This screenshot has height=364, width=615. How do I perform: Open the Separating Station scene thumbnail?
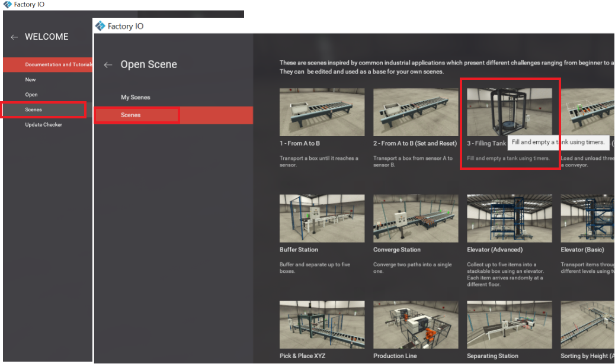click(509, 324)
